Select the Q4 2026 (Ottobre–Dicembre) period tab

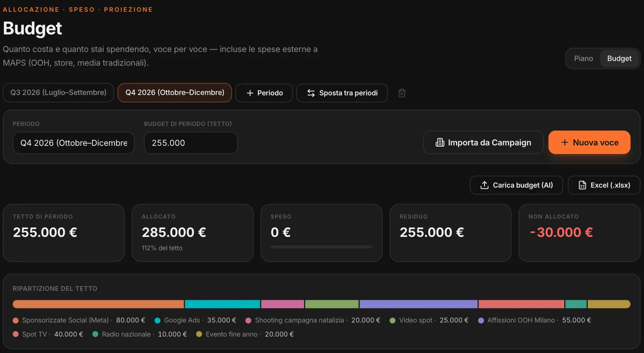(175, 93)
